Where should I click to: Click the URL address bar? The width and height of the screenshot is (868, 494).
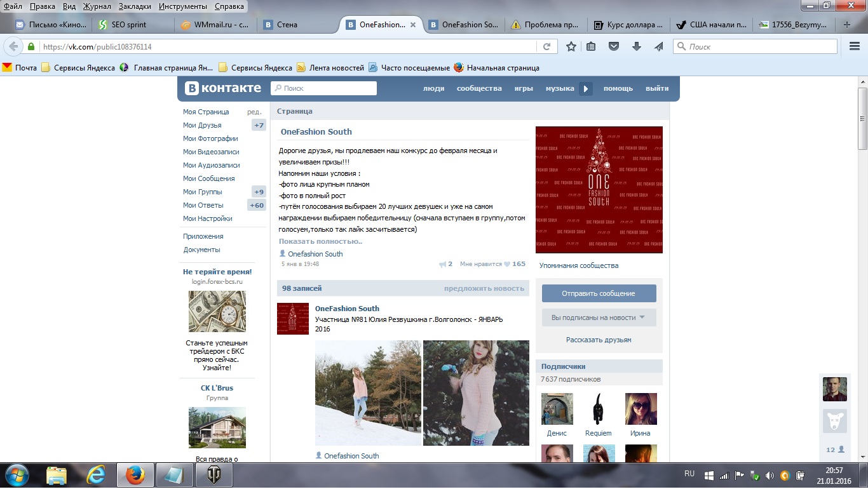[x=288, y=46]
